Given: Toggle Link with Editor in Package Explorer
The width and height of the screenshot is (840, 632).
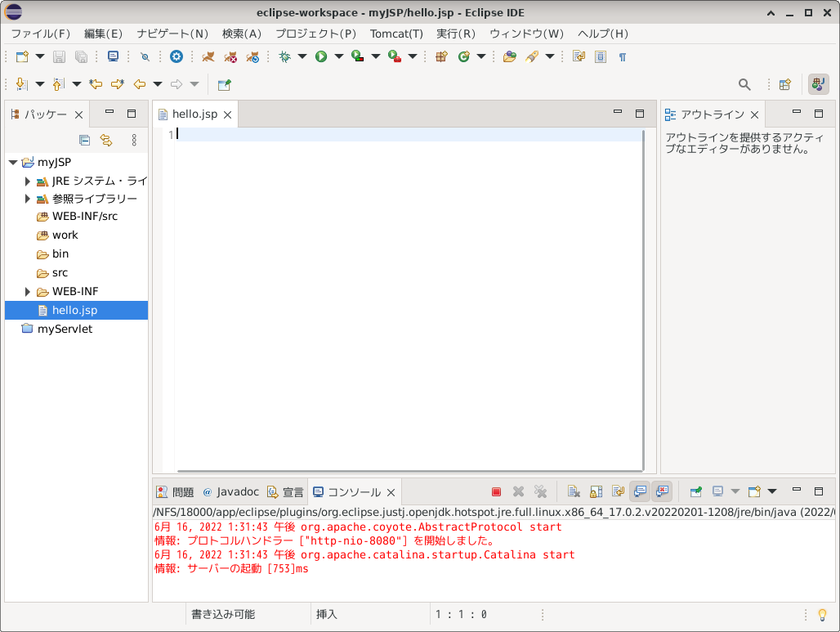Looking at the screenshot, I should [x=106, y=141].
